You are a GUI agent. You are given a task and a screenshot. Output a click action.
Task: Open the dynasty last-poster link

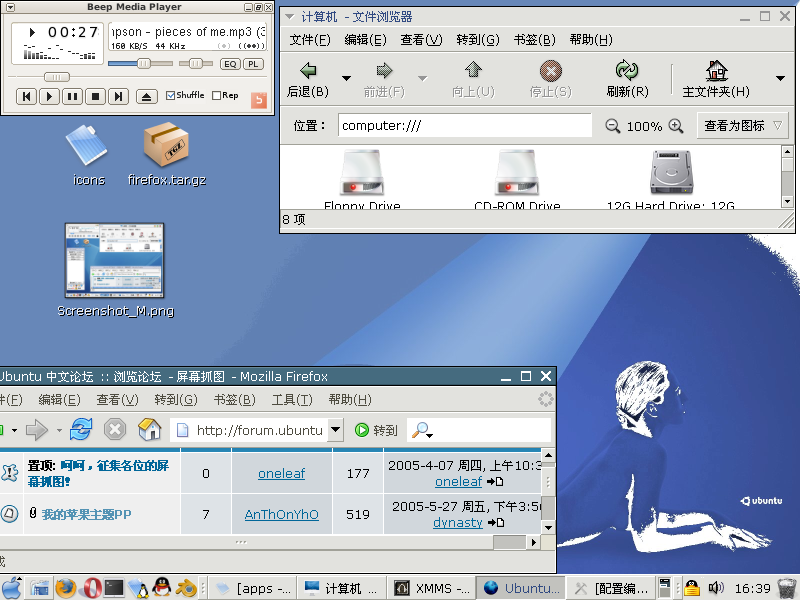pos(458,522)
